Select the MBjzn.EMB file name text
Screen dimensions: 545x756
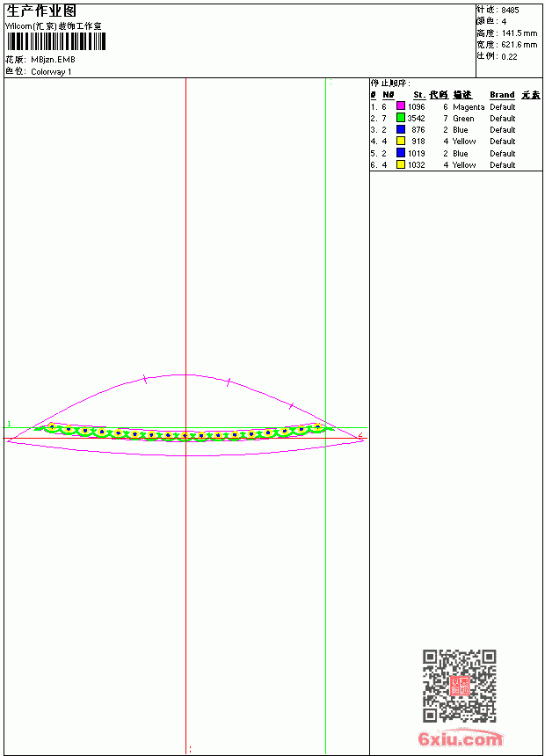click(x=53, y=60)
